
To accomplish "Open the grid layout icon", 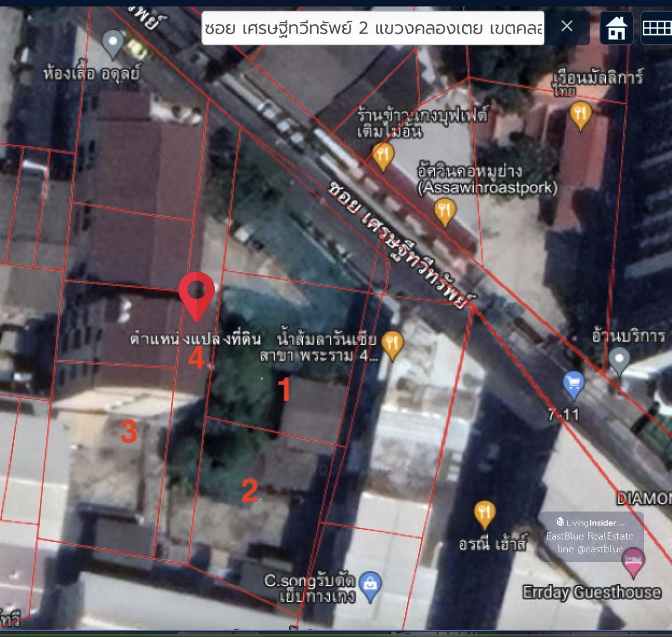I will [656, 28].
